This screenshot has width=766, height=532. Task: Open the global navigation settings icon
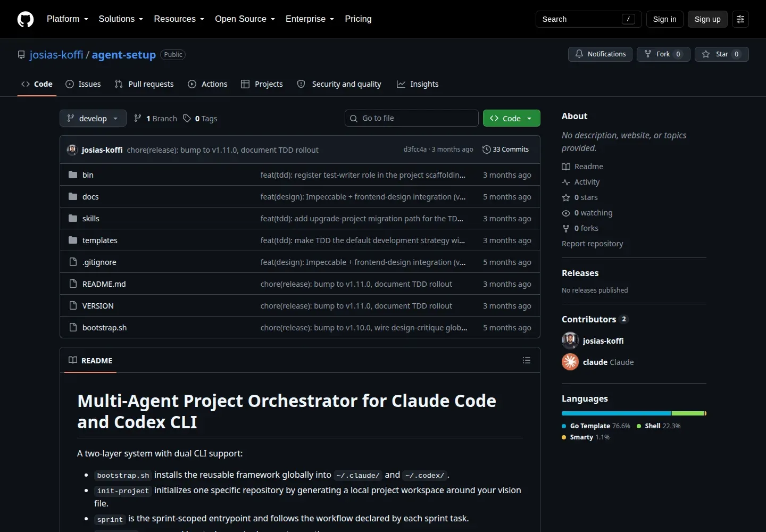(740, 19)
